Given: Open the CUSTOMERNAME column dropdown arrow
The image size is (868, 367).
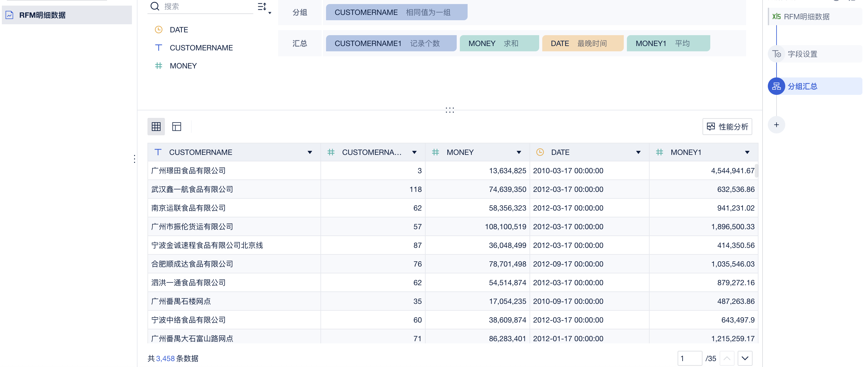Looking at the screenshot, I should click(x=310, y=152).
